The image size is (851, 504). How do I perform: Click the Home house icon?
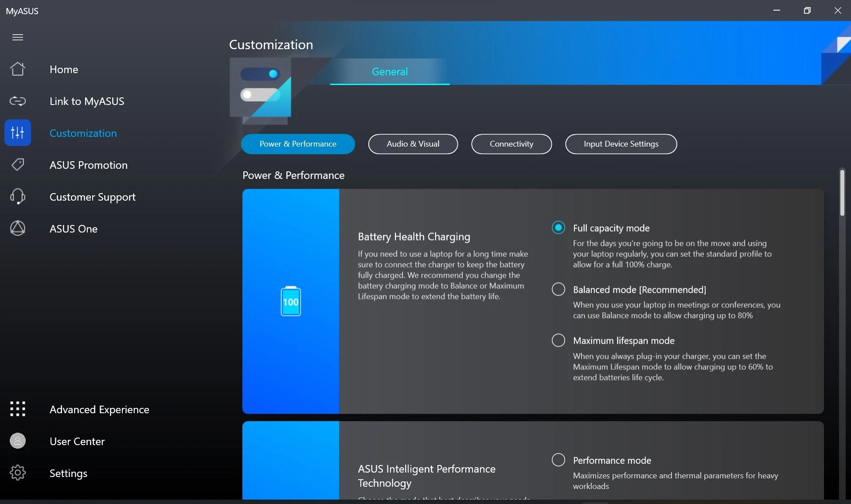tap(18, 69)
